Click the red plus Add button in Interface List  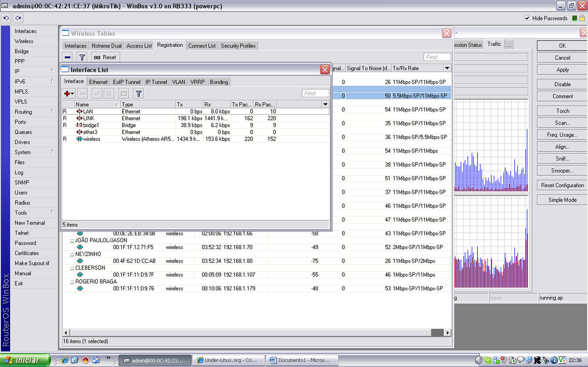point(69,94)
